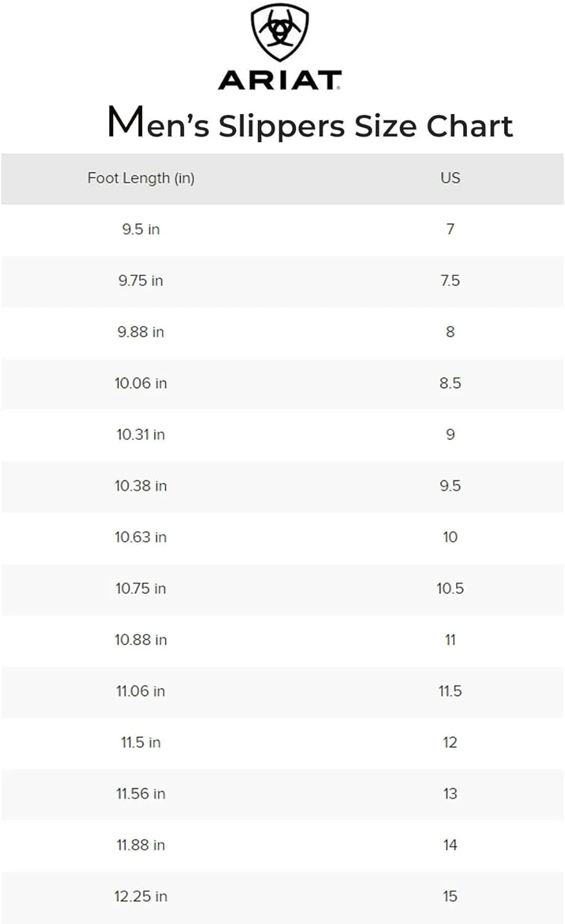Image resolution: width=565 pixels, height=924 pixels.
Task: Select the 10.38 in row value
Action: [141, 486]
